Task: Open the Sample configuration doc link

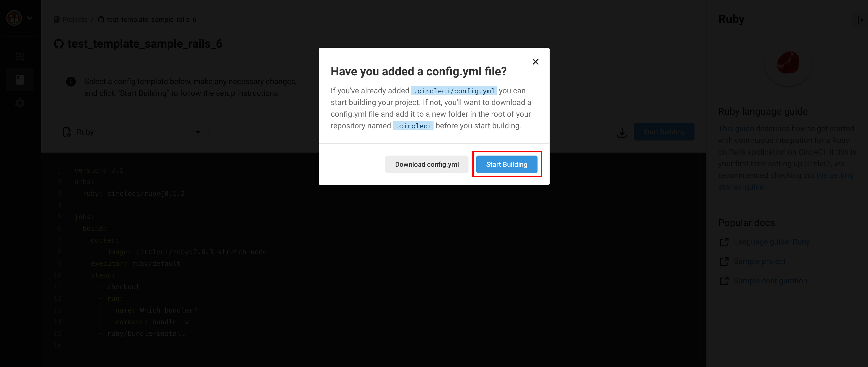Action: click(770, 281)
